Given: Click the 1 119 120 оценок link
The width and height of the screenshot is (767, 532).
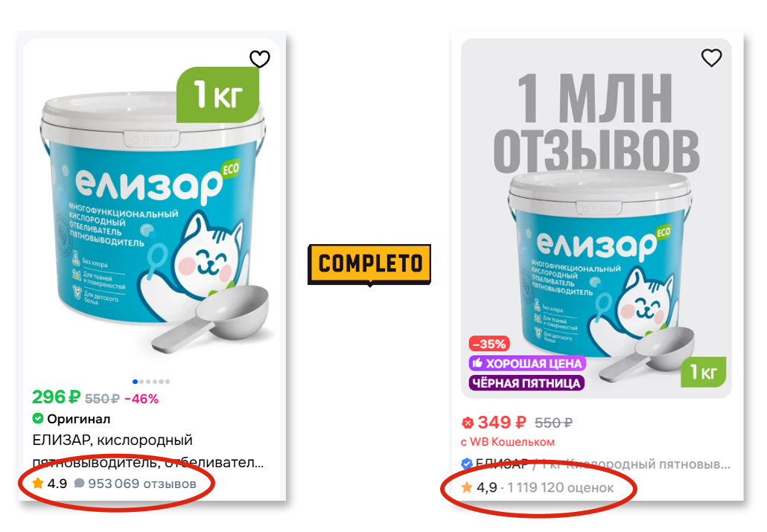Looking at the screenshot, I should [x=560, y=487].
